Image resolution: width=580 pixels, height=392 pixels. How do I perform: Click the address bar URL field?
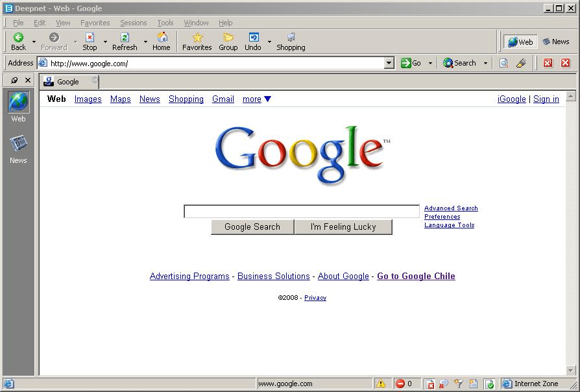(x=217, y=64)
